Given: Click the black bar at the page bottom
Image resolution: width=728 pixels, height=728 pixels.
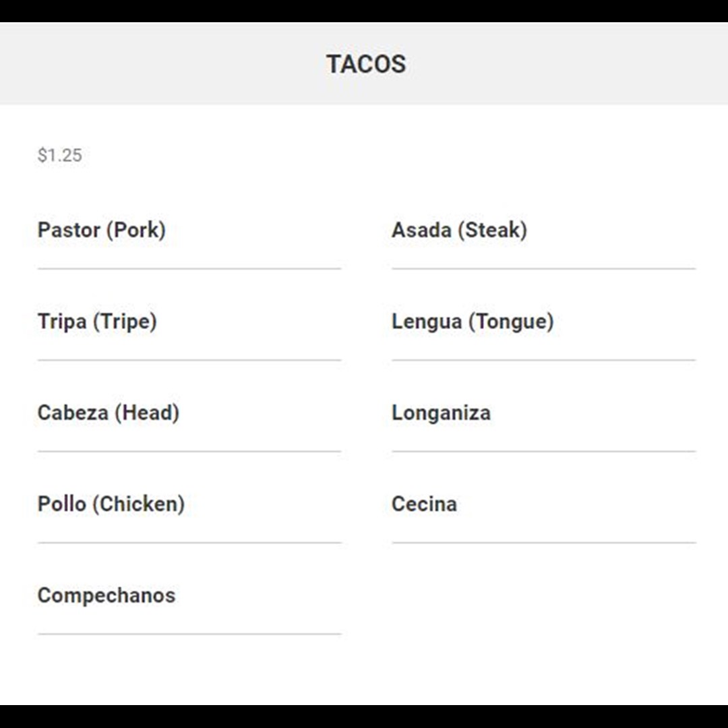Looking at the screenshot, I should (x=364, y=717).
